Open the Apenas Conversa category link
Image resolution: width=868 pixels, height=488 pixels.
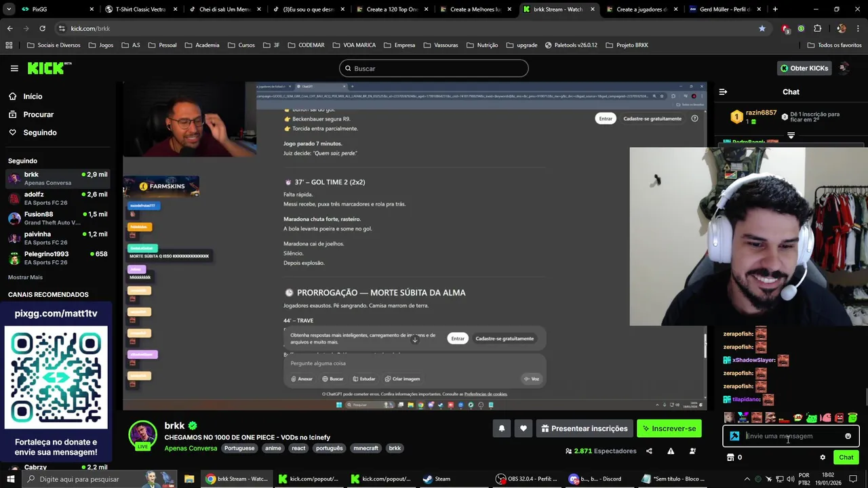pos(191,448)
